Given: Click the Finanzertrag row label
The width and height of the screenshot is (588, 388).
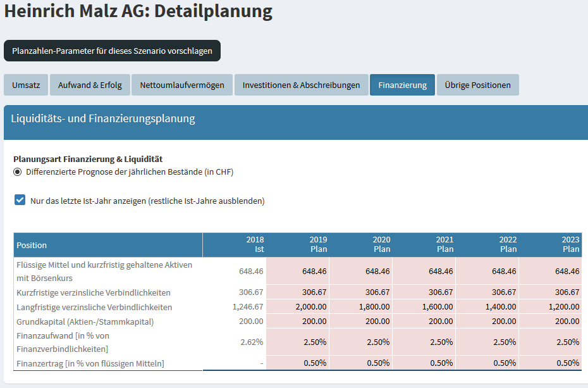Looking at the screenshot, I should point(90,363).
